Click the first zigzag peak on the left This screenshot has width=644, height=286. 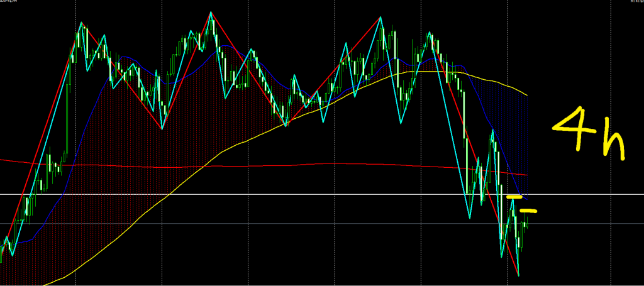(x=81, y=24)
